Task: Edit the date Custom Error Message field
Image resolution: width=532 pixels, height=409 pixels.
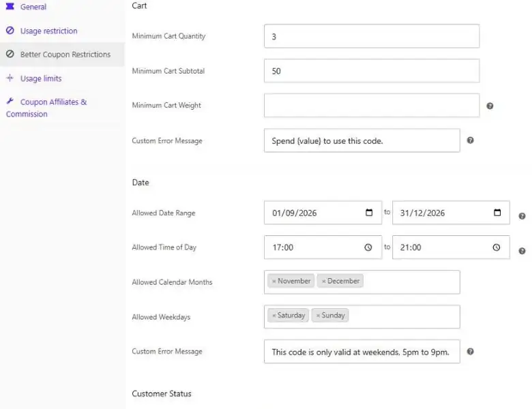Action: tap(362, 352)
